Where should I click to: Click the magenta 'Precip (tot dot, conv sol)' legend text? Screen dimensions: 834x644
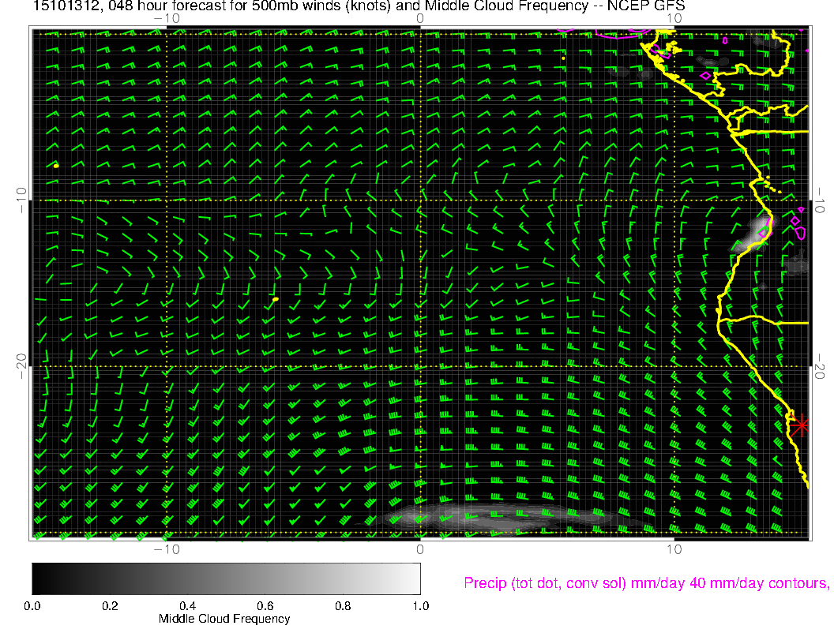tap(646, 583)
